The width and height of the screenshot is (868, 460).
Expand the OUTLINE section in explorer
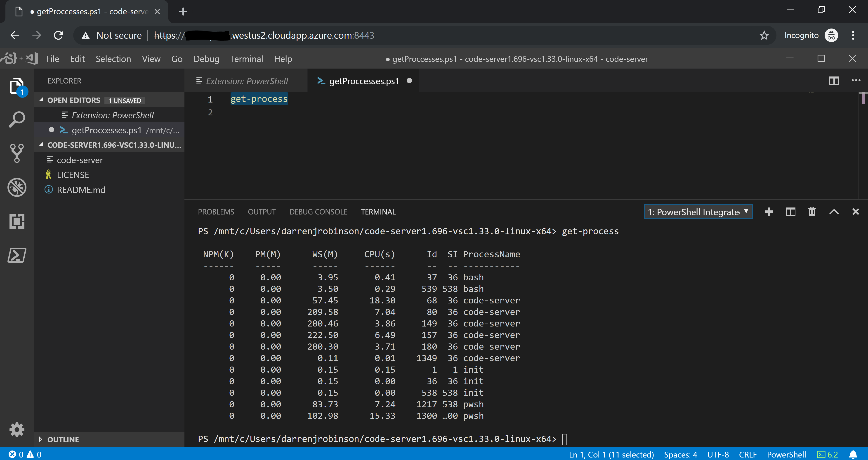click(x=63, y=439)
